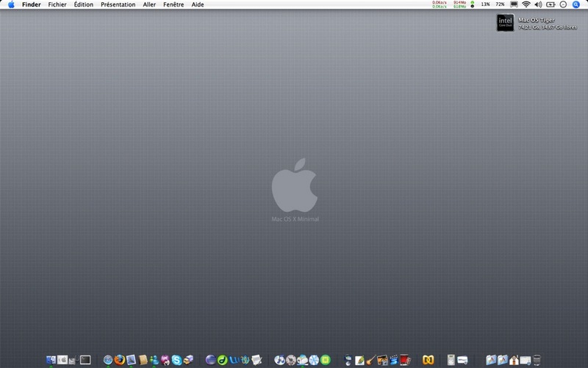Image resolution: width=588 pixels, height=368 pixels.
Task: Click the network speed Ko/s monitor
Action: [439, 4]
